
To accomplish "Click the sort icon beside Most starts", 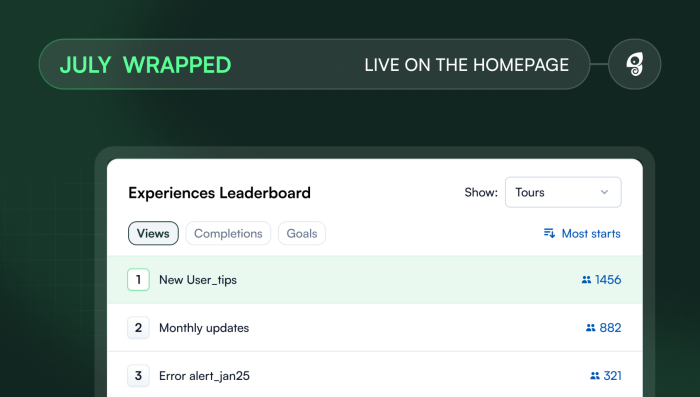I will point(549,233).
